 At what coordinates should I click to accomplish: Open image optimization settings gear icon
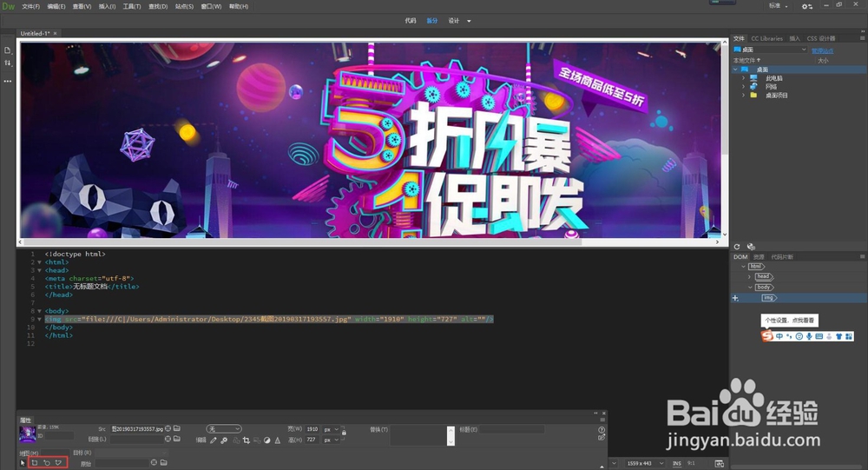tap(224, 440)
